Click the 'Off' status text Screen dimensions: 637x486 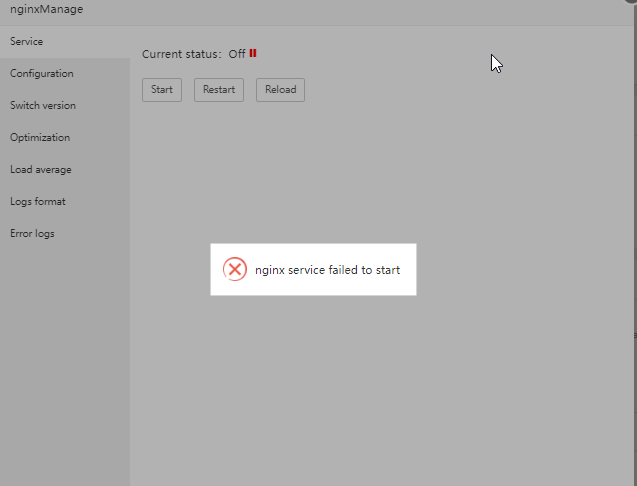pyautogui.click(x=237, y=54)
